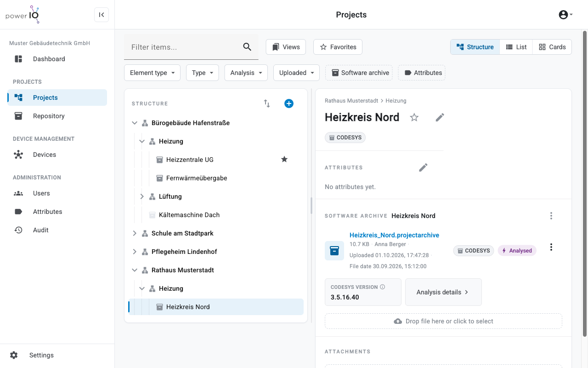Edit the Heizkreis Nord title
This screenshot has width=588, height=368.
pyautogui.click(x=440, y=117)
